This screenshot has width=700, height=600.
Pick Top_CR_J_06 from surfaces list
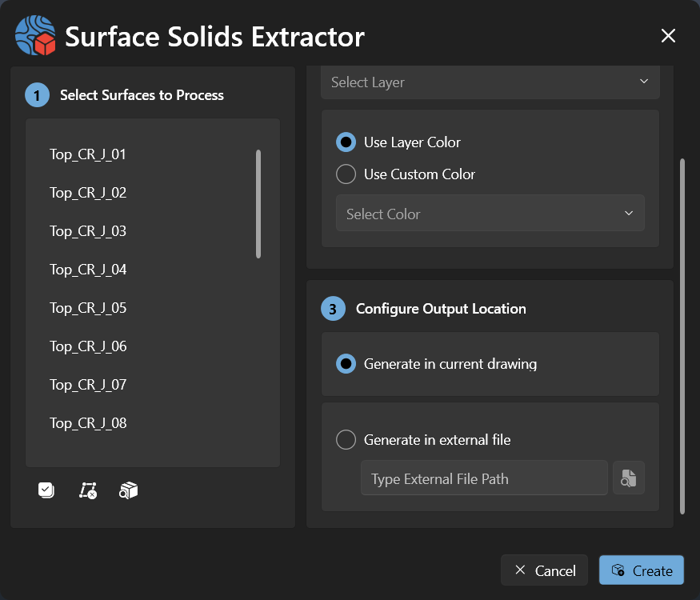tap(88, 346)
